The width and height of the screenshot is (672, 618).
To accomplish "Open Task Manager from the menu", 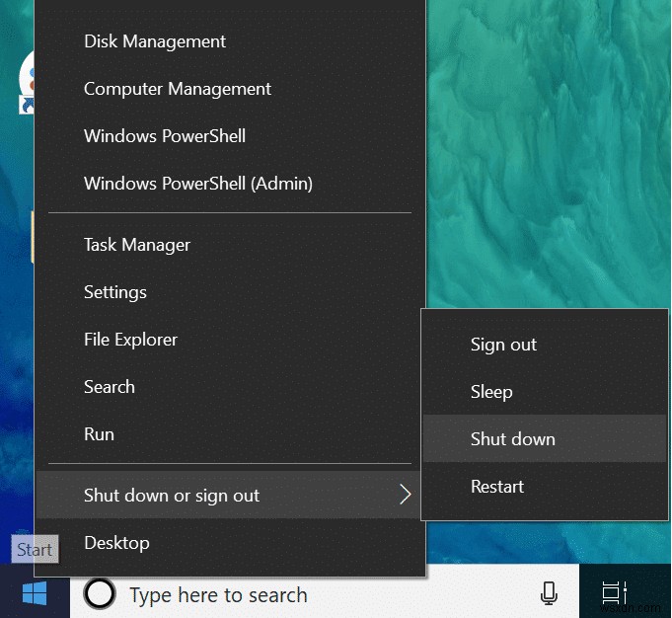I will pos(137,245).
